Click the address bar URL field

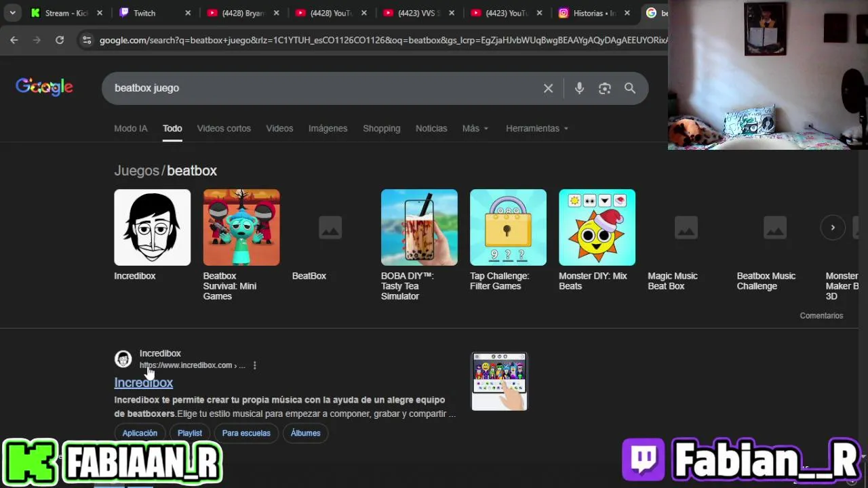click(x=383, y=41)
